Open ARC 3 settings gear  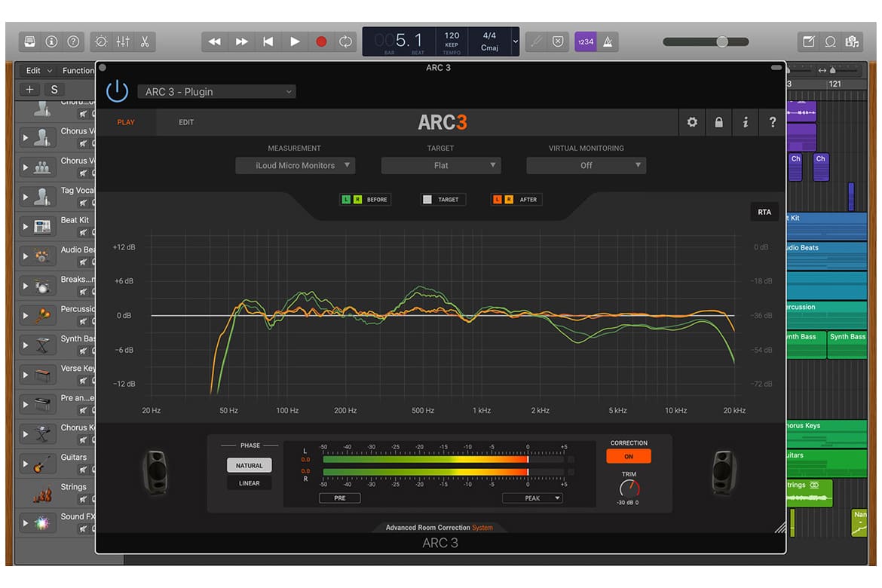tap(692, 122)
